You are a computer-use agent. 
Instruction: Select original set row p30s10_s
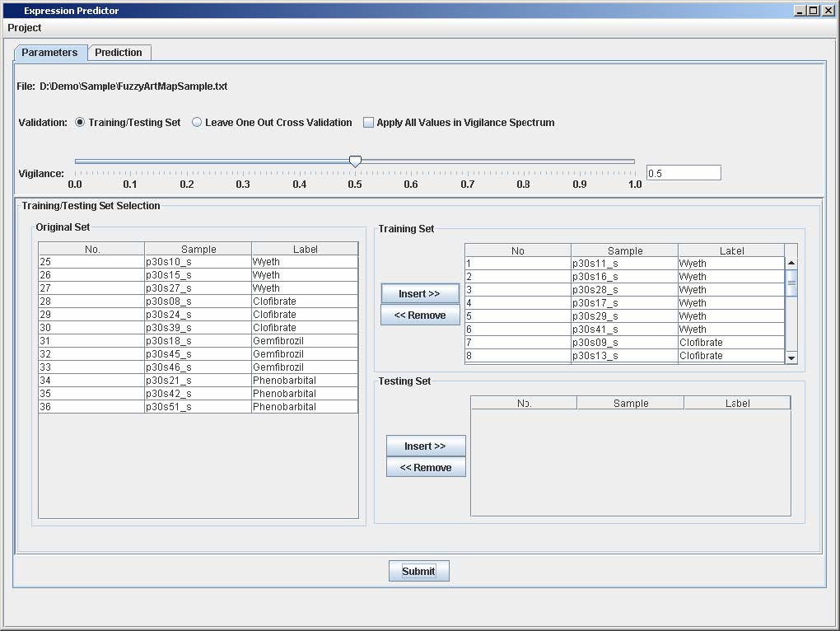coord(198,262)
